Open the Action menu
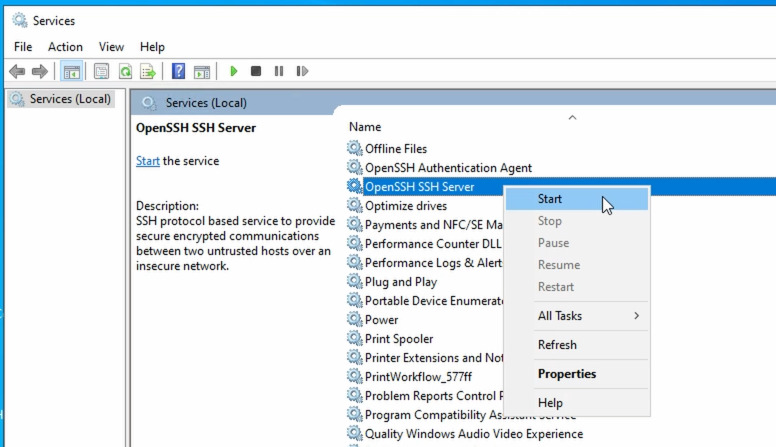This screenshot has width=776, height=447. point(65,47)
